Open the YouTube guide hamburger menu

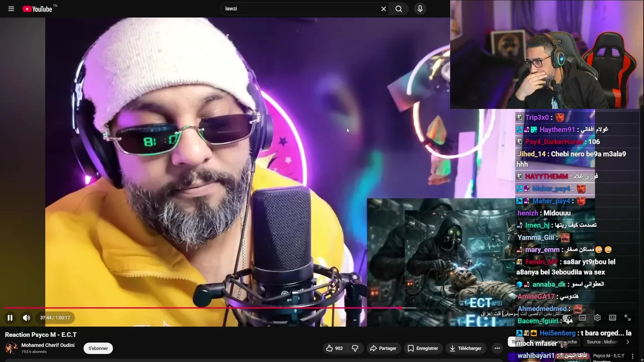pos(11,9)
